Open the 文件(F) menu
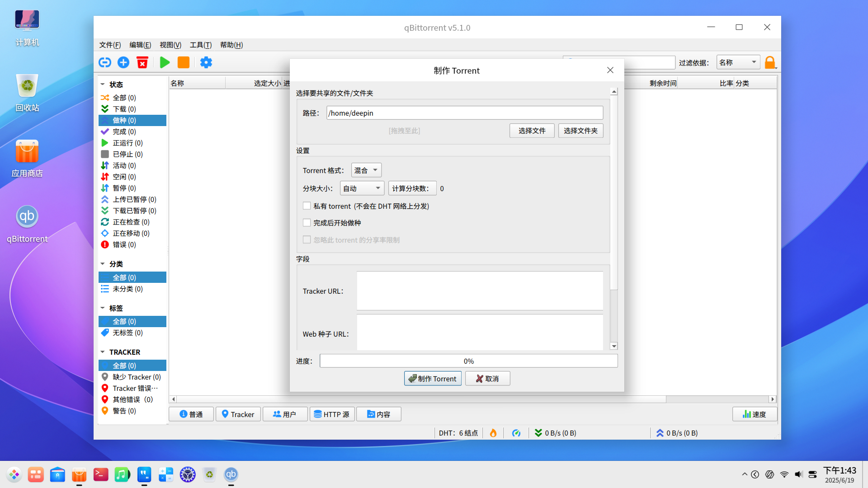Image resolution: width=868 pixels, height=488 pixels. (110, 45)
